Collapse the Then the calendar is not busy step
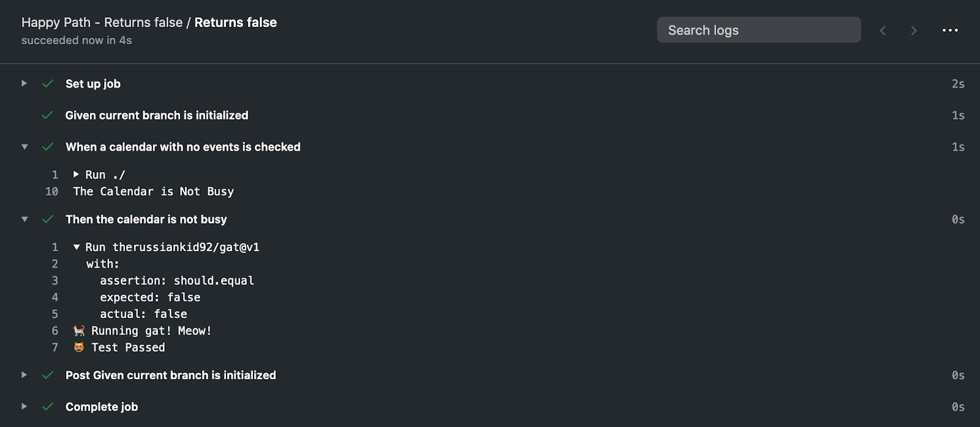 (x=24, y=219)
